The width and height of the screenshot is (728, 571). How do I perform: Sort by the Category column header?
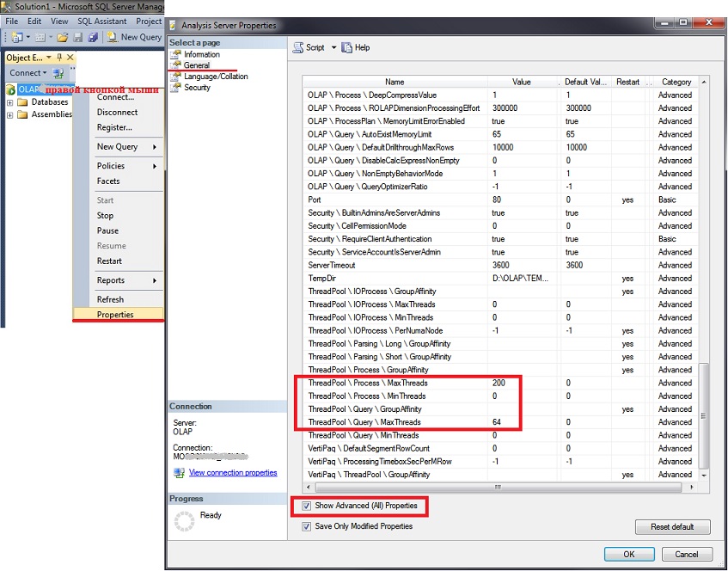[676, 82]
